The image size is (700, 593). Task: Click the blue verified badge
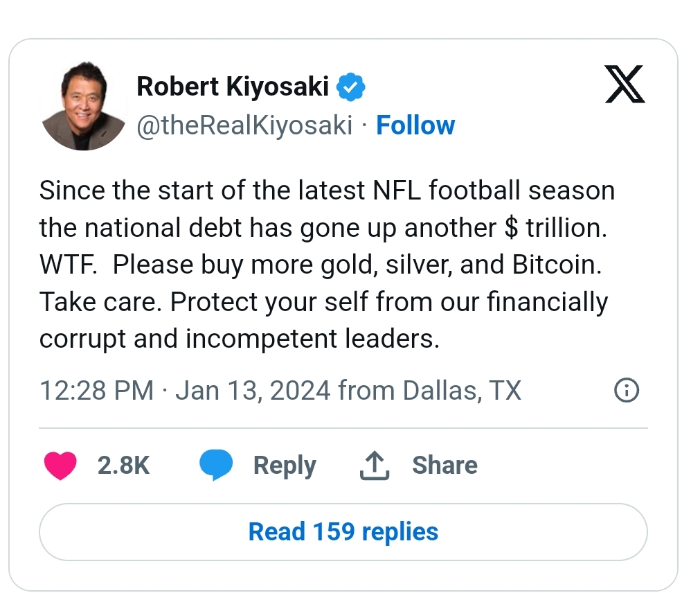(350, 87)
